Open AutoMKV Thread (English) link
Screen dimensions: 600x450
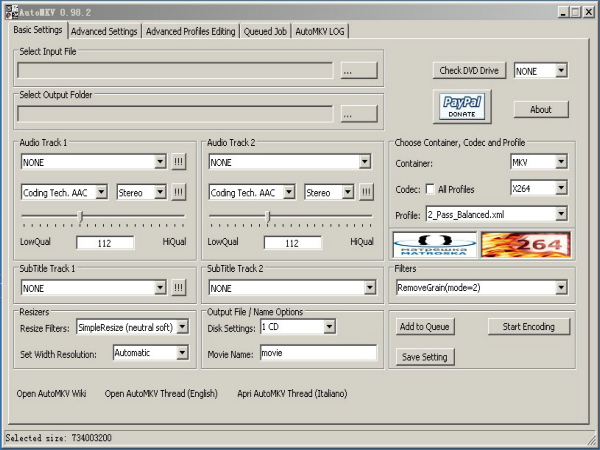click(161, 394)
